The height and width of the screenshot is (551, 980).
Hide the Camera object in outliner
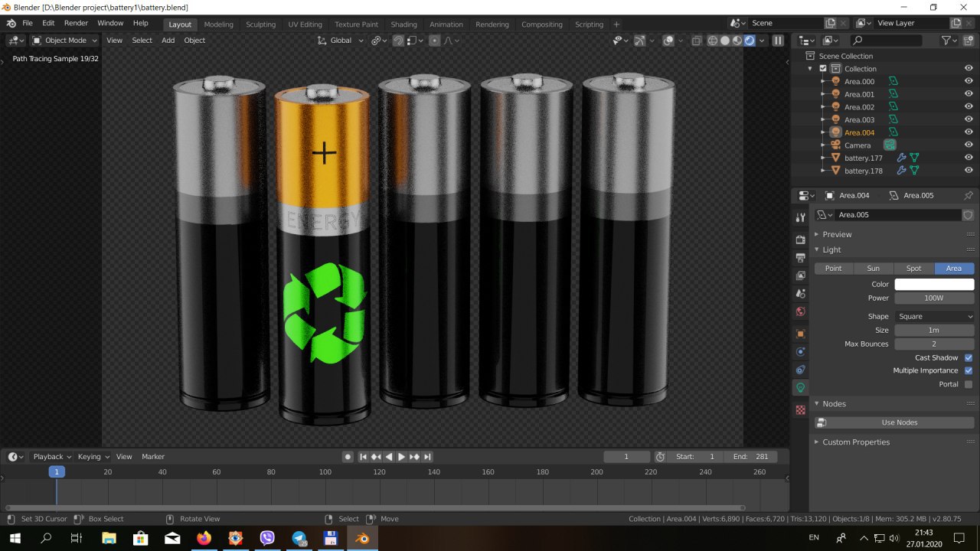969,145
